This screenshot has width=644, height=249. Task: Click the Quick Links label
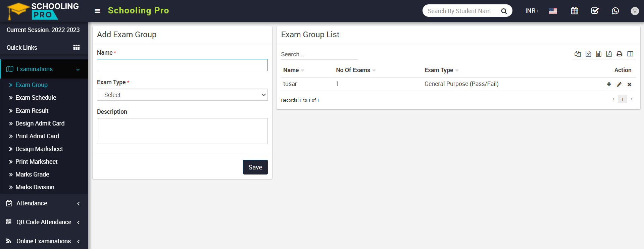click(22, 48)
